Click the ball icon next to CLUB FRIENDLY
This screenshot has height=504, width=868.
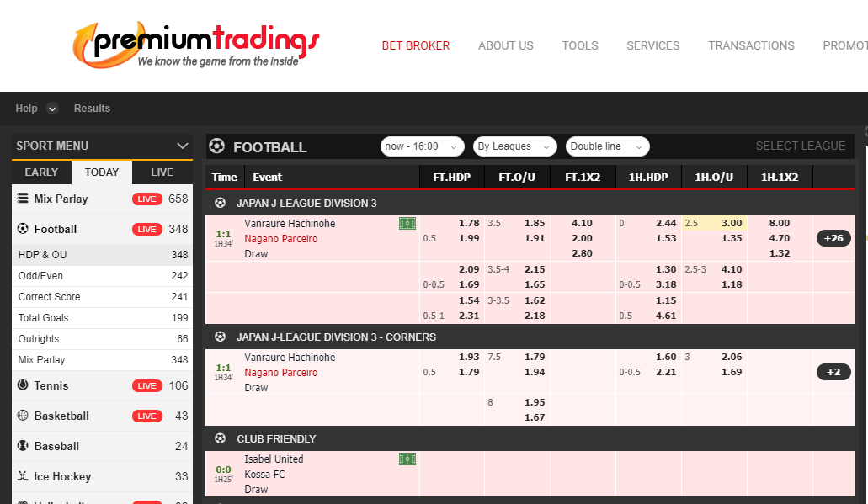(221, 438)
